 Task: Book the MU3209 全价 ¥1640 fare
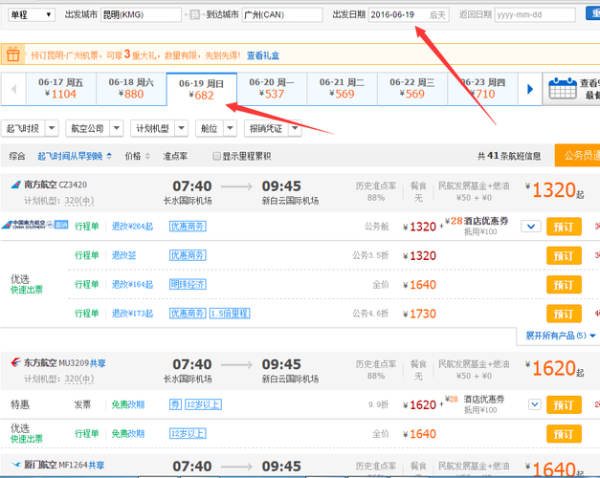[x=564, y=434]
